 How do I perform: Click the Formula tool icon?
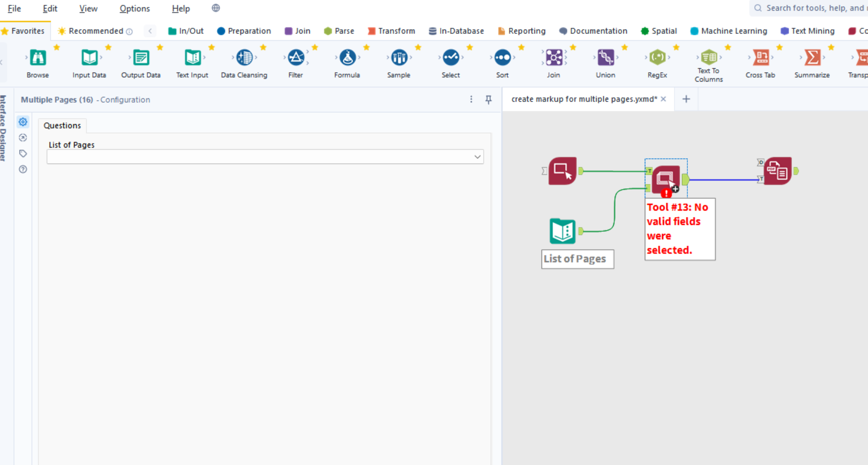[347, 57]
